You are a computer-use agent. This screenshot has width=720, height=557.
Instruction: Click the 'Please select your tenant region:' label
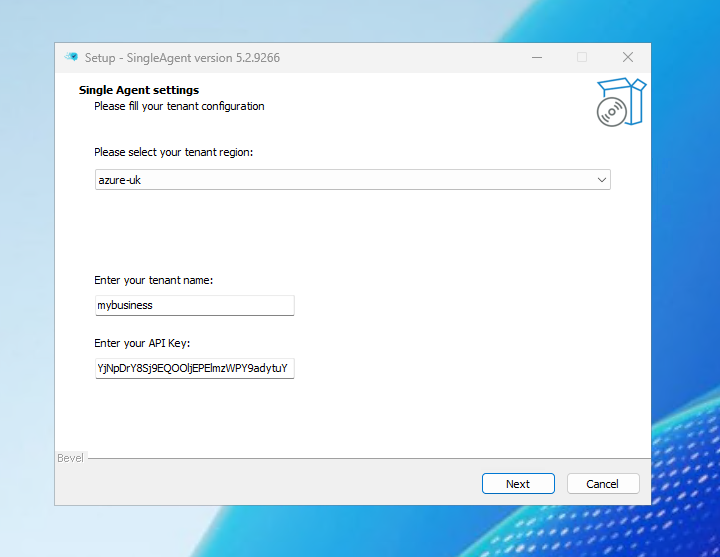pyautogui.click(x=173, y=153)
